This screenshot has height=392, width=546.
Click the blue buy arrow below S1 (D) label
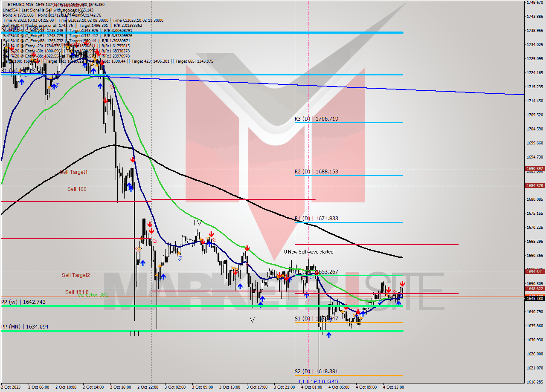tap(328, 335)
